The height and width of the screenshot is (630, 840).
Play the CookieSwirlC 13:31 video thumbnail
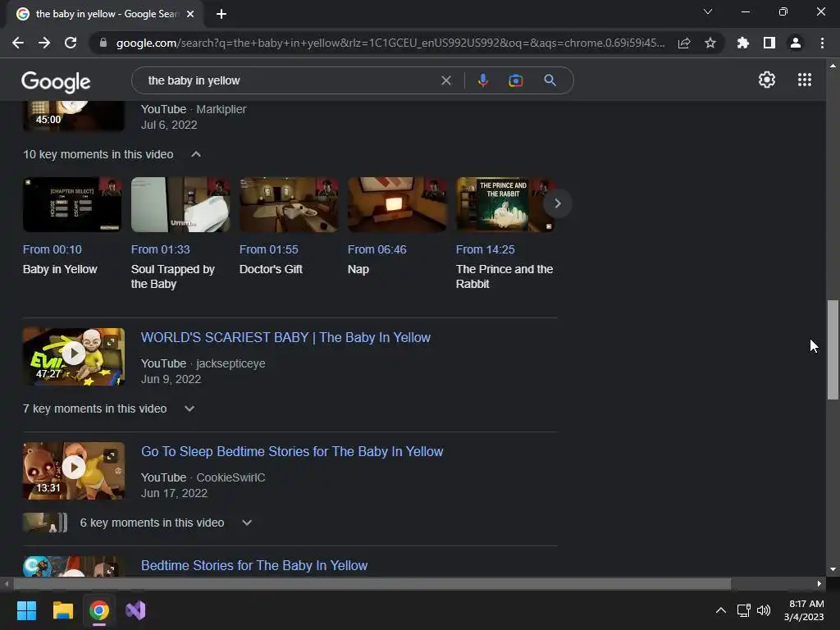74,471
